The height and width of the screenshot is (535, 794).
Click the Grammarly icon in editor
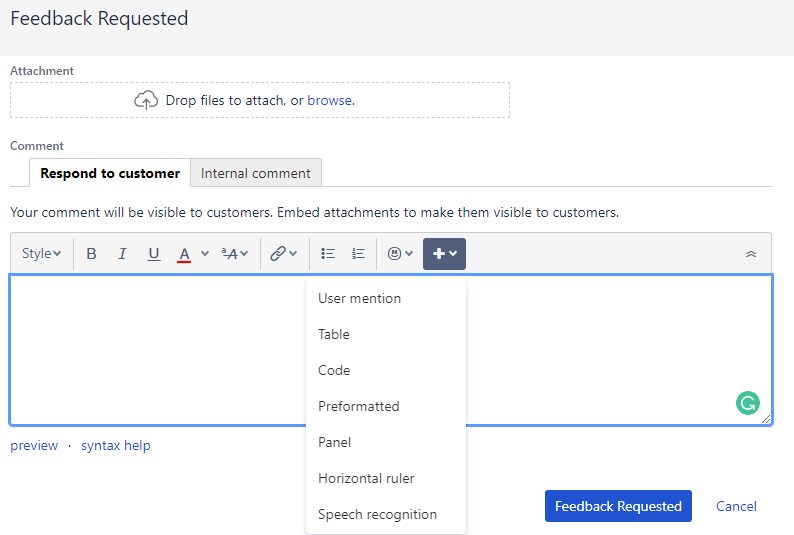pos(747,403)
